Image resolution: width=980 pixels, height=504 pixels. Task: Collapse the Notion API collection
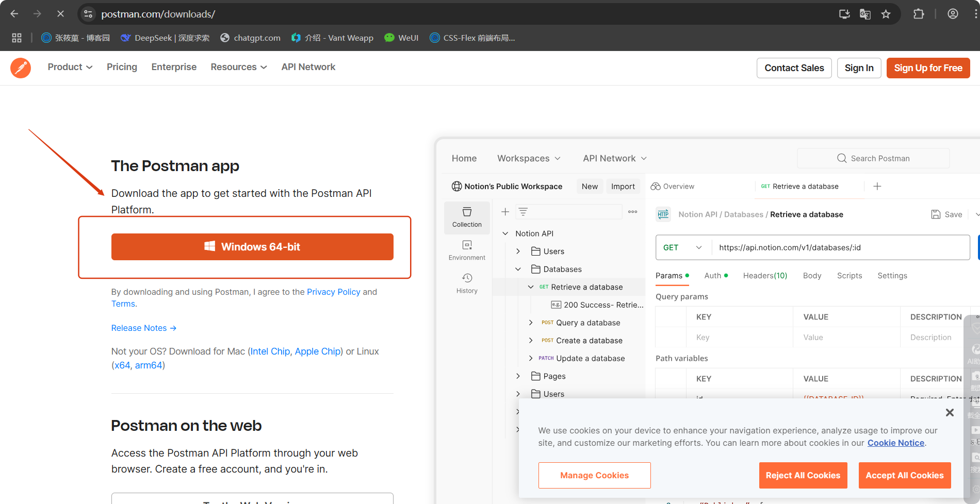coord(505,233)
